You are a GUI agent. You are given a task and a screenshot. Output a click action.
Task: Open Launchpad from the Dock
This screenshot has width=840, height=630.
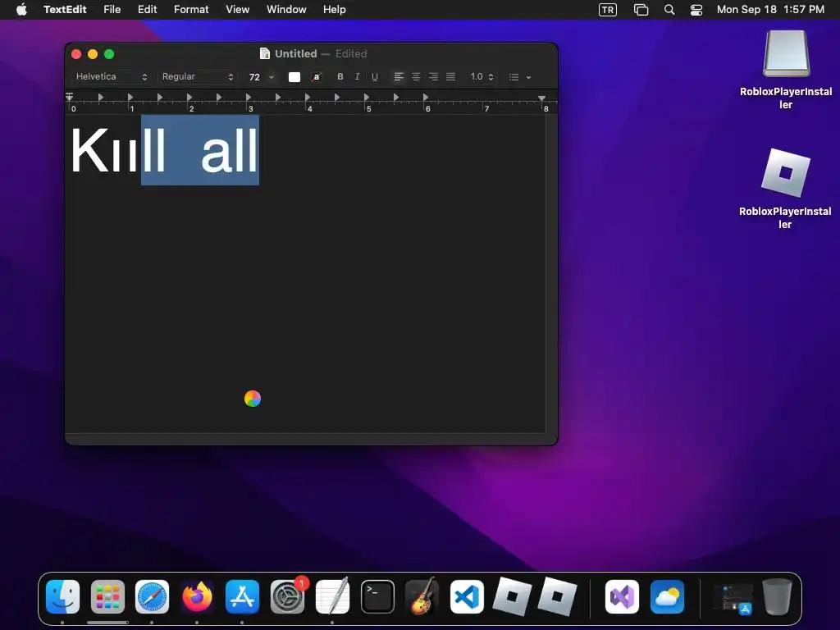[x=107, y=597]
